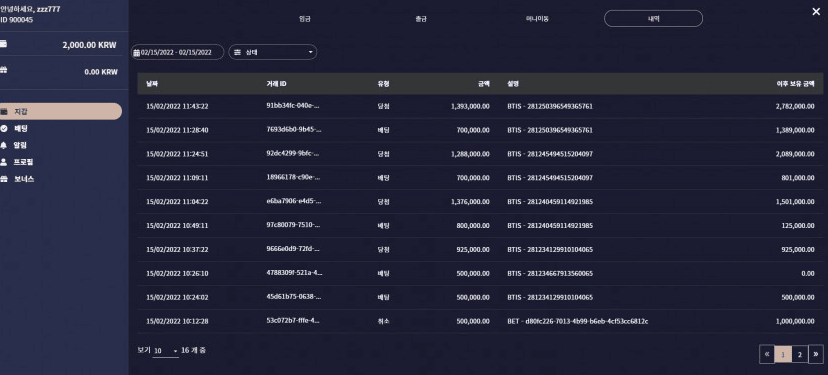Click the amount 1,288,000.00
The height and width of the screenshot is (375, 828).
click(x=470, y=154)
